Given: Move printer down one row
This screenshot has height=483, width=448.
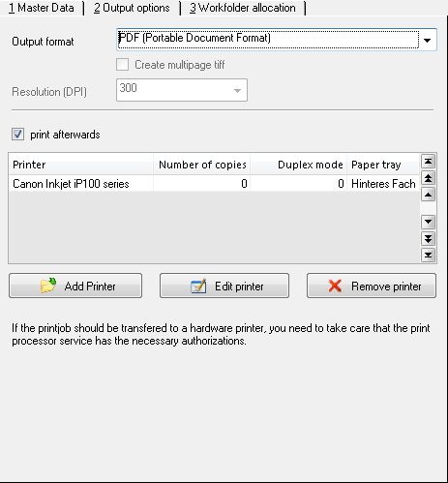Looking at the screenshot, I should [x=428, y=222].
